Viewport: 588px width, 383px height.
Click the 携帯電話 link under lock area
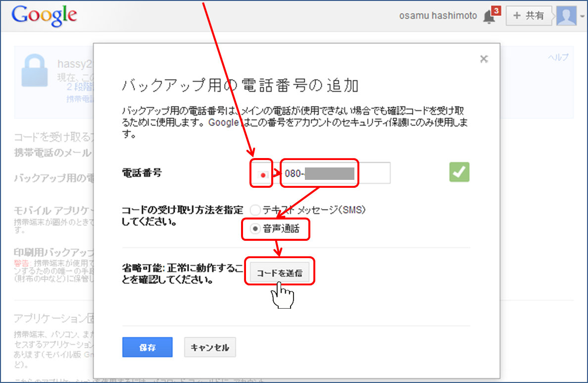tap(80, 99)
